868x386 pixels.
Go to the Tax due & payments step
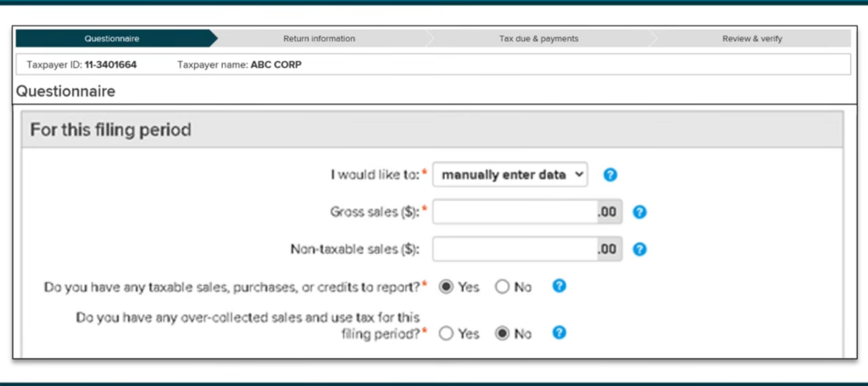tap(538, 39)
